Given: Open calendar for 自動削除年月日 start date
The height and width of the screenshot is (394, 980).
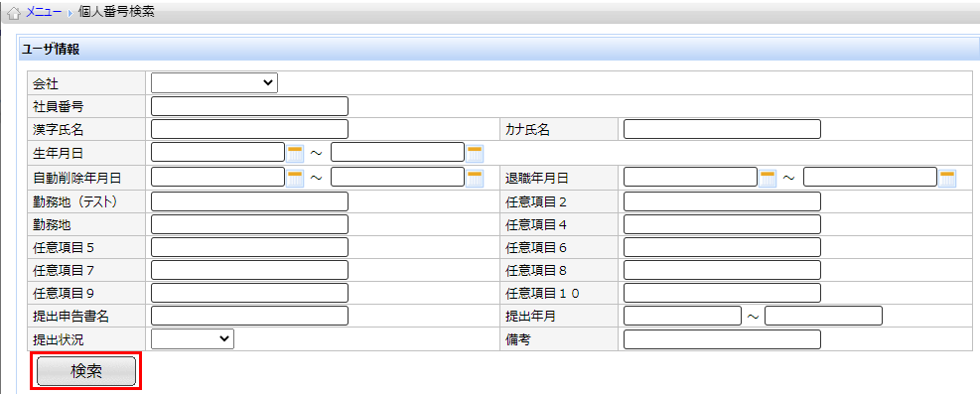Looking at the screenshot, I should tap(295, 178).
